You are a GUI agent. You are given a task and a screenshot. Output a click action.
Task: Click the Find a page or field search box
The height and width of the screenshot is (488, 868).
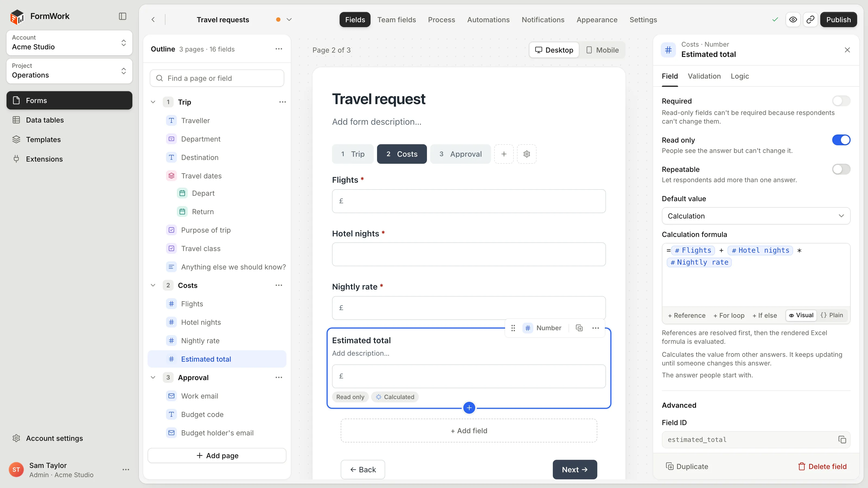coord(217,78)
